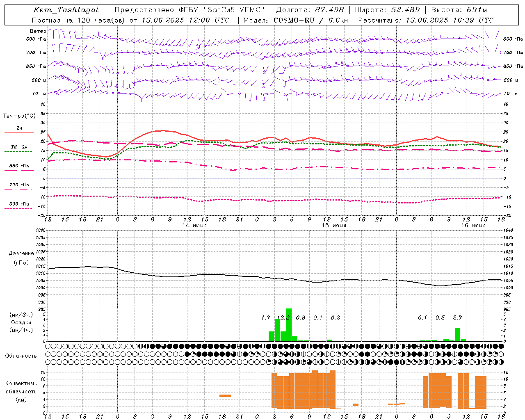Click the 16 июня date label
Viewport: 525px width, 420px height.
click(473, 226)
